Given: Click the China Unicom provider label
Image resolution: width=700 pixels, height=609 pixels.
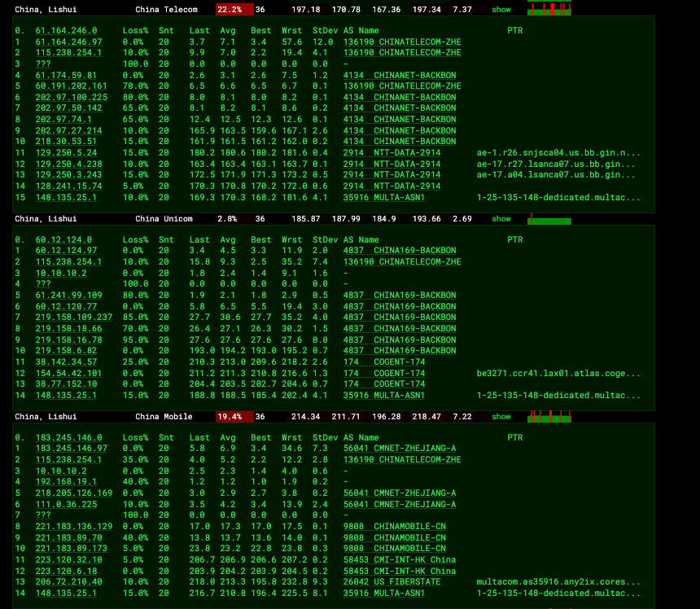Looking at the screenshot, I should pos(164,219).
